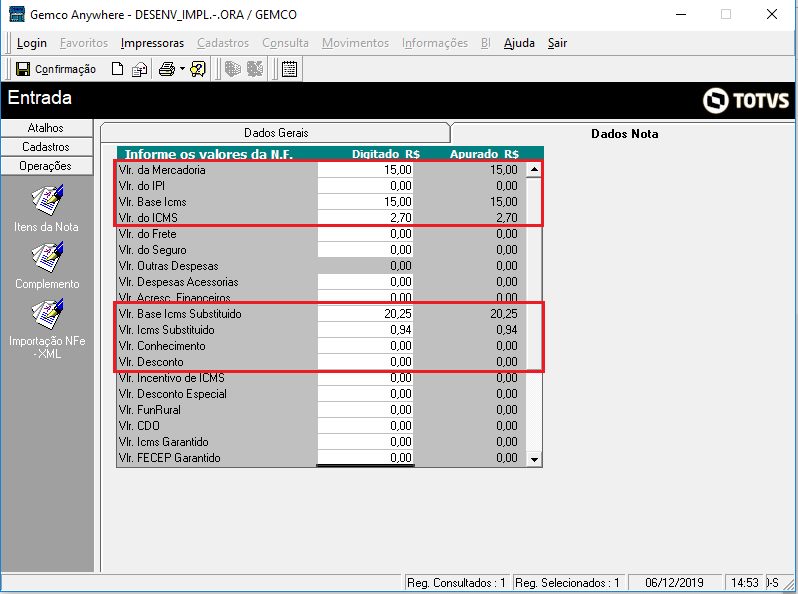The image size is (798, 594).
Task: Click the Cadastros sidebar button
Action: click(46, 147)
